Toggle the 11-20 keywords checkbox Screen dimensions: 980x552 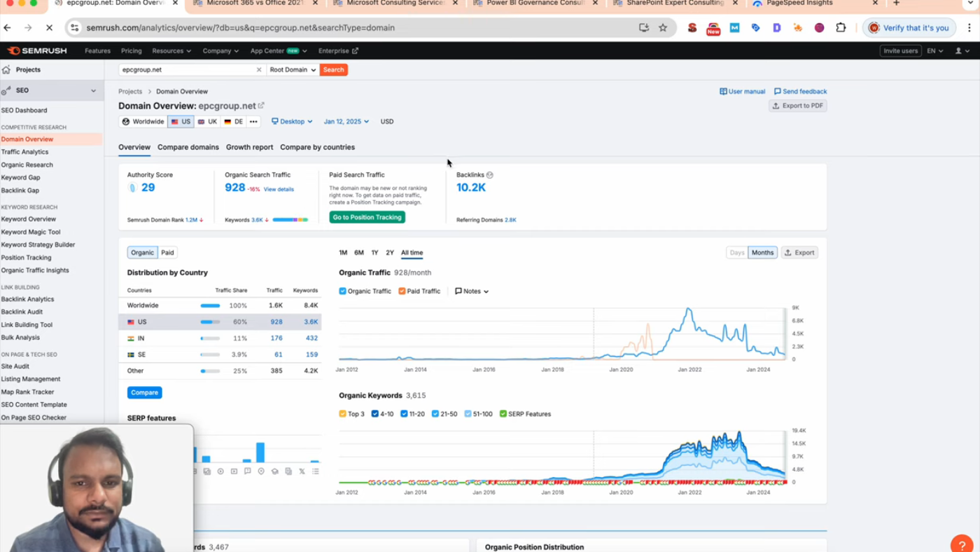click(x=404, y=414)
